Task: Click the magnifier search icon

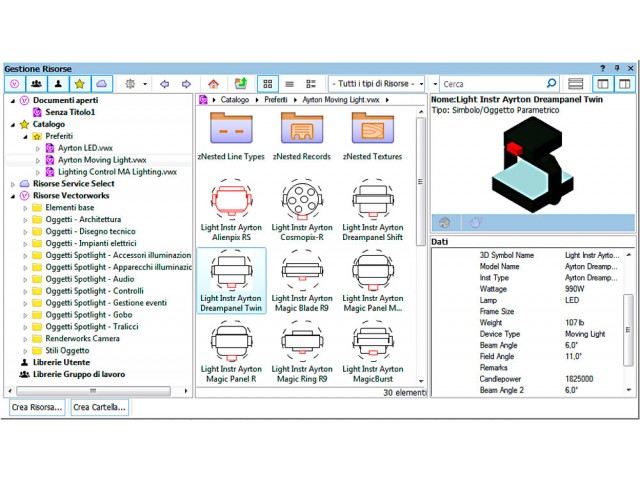Action: 551,84
